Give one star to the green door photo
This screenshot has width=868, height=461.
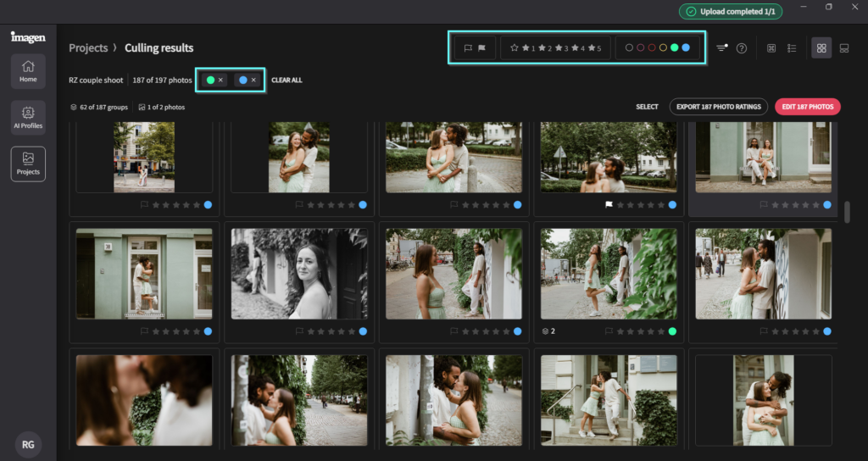pyautogui.click(x=156, y=331)
